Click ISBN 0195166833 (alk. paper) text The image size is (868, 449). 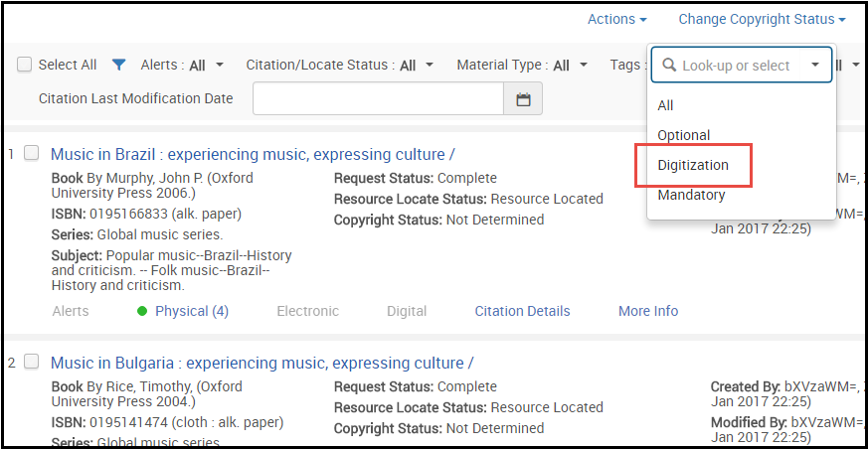[x=147, y=214]
